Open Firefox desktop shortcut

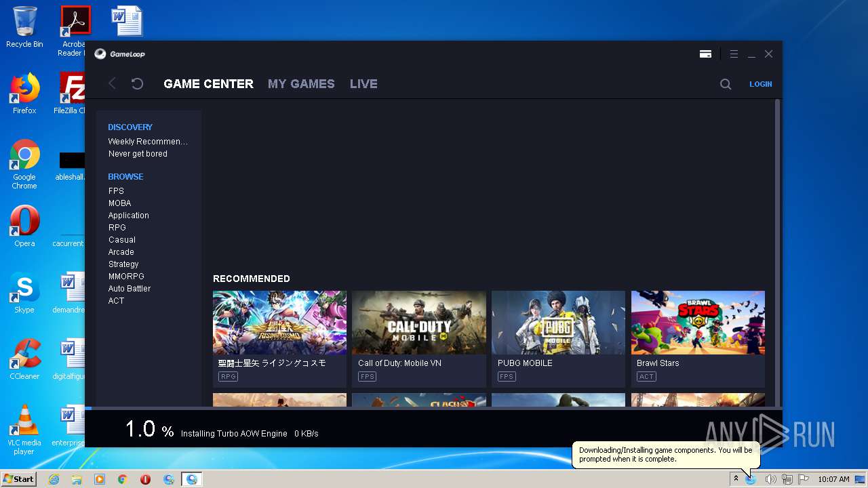24,94
